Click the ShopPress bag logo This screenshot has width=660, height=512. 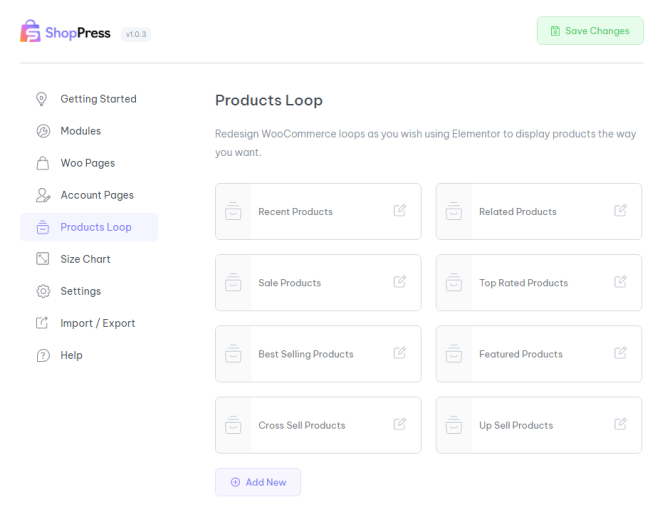pyautogui.click(x=30, y=31)
